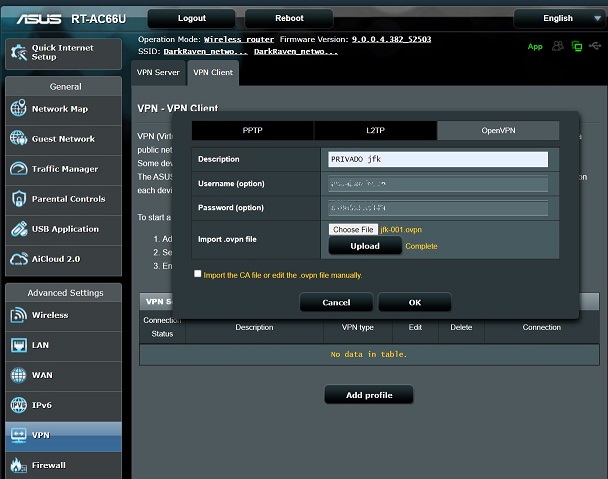The width and height of the screenshot is (608, 479).
Task: Select the PPTP tab in dialog
Action: click(x=252, y=130)
